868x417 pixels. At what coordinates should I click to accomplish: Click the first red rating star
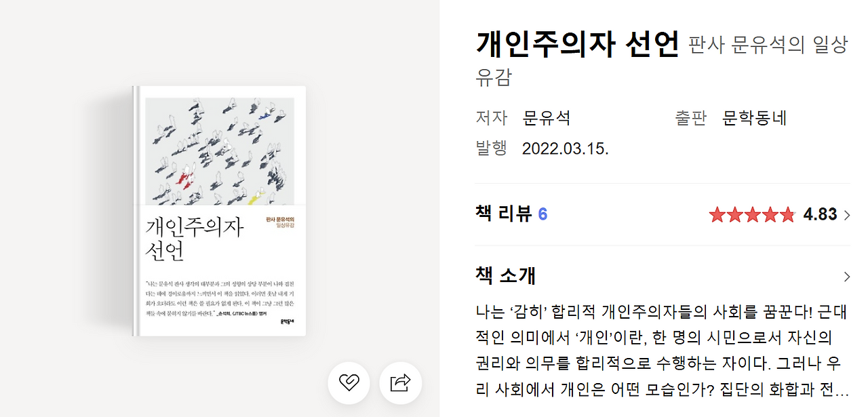(717, 215)
